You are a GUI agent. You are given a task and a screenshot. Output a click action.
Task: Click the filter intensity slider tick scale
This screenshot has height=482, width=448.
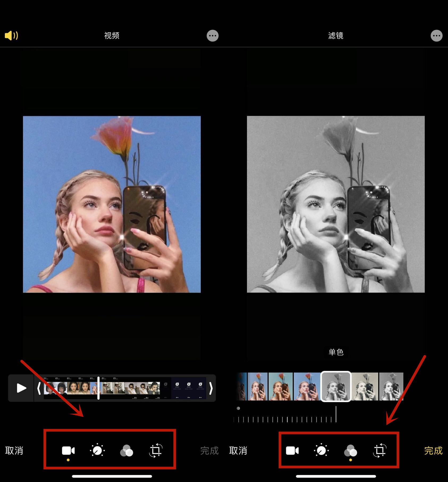(x=284, y=419)
